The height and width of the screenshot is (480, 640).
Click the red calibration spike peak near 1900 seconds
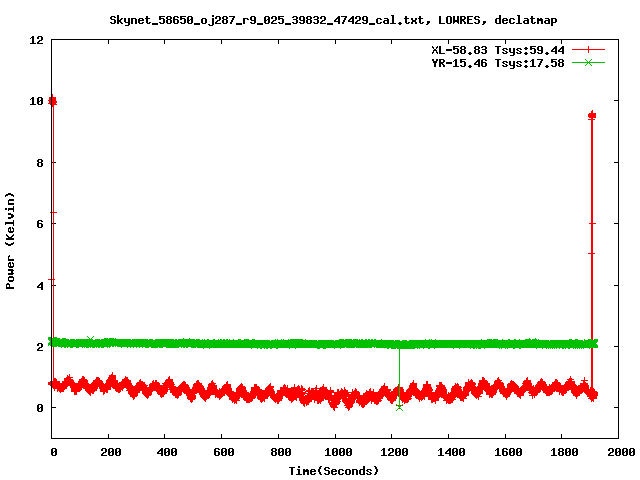(592, 116)
